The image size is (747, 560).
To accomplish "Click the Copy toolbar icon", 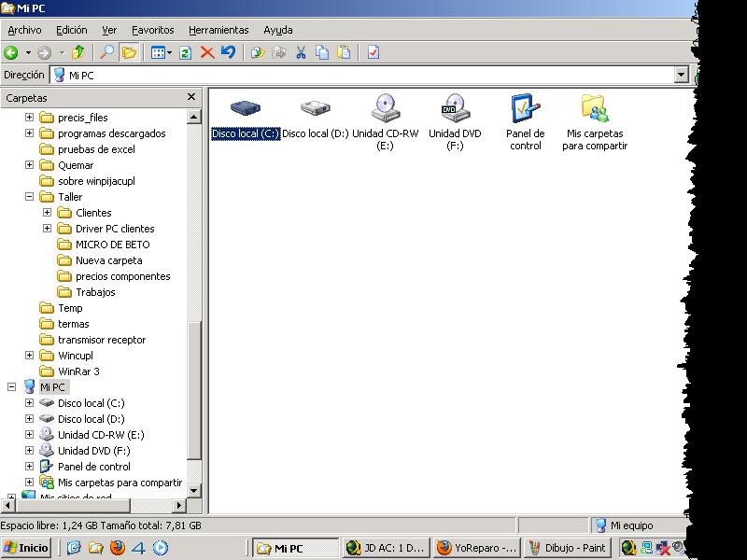I will coord(322,52).
